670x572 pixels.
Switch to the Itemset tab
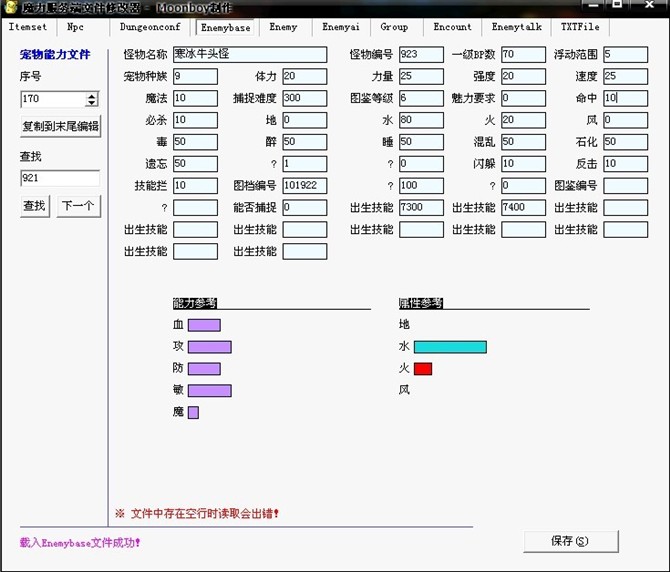point(27,27)
